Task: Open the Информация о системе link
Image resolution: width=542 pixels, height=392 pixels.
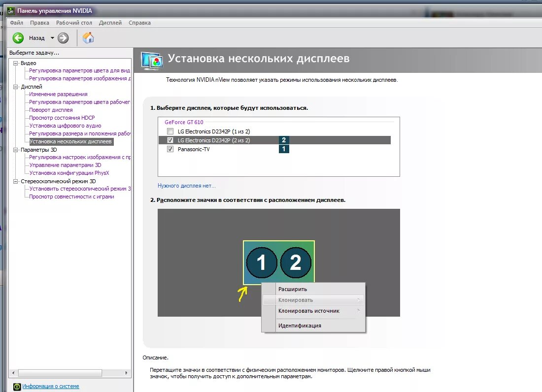Action: (50, 386)
